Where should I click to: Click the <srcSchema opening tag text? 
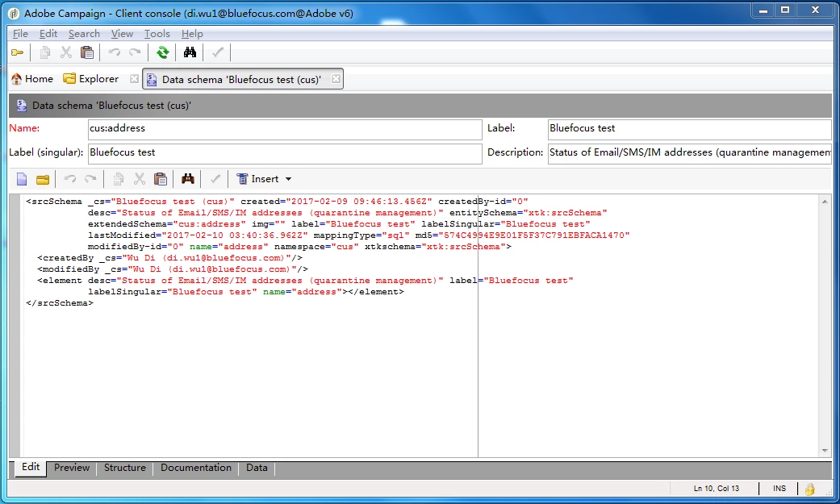coord(54,202)
